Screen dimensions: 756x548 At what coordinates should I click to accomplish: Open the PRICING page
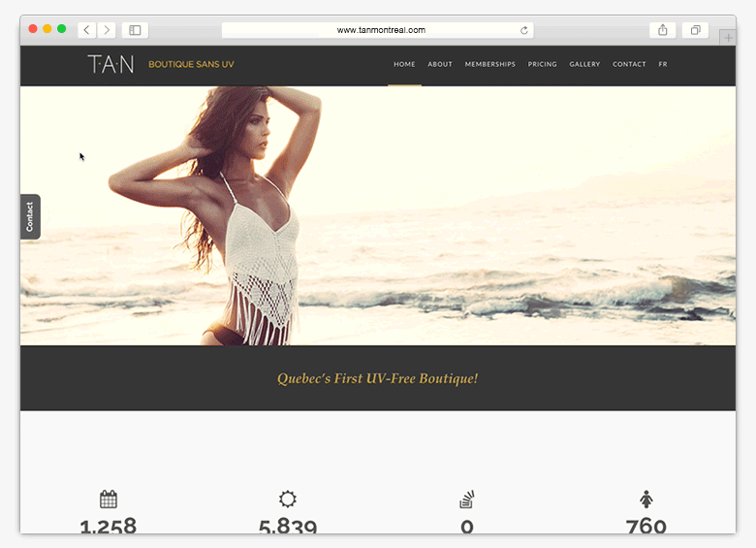click(x=542, y=64)
